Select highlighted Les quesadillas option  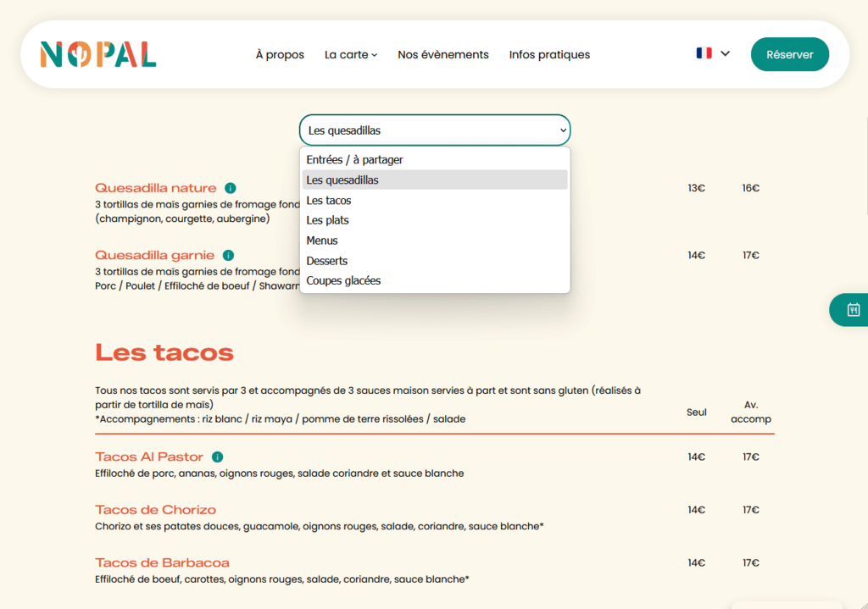[x=342, y=180]
